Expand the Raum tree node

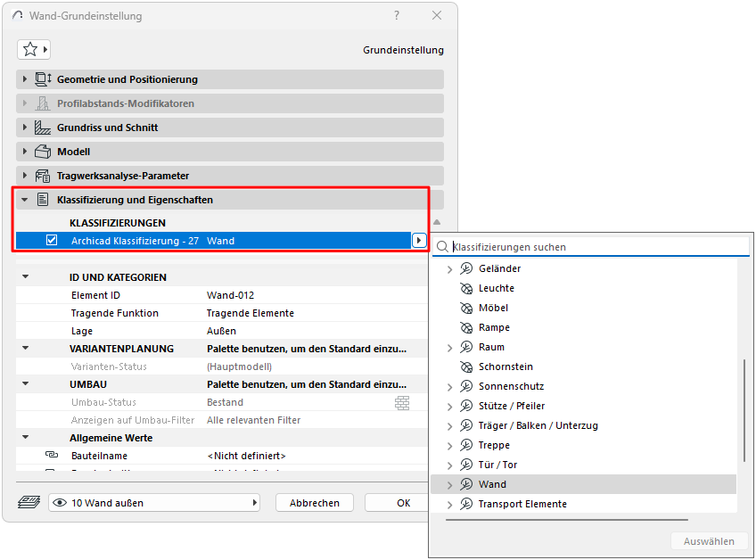pyautogui.click(x=449, y=348)
